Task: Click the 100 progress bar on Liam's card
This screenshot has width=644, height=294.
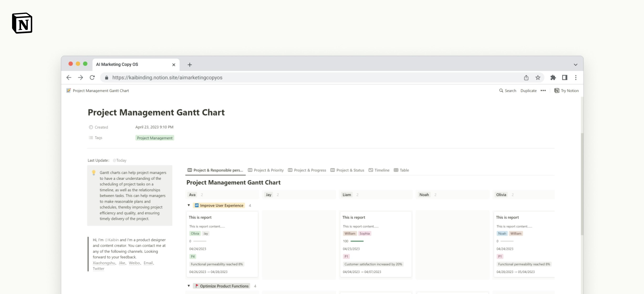Action: point(357,241)
